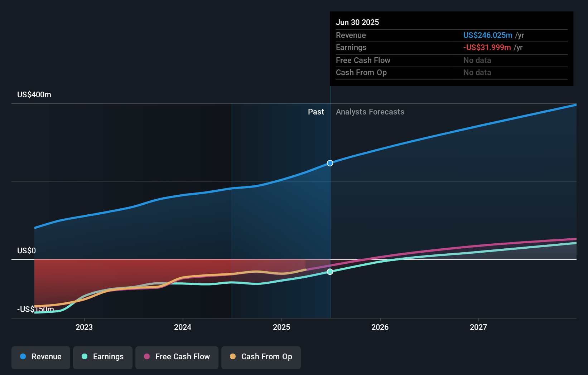Click the orange Cash From Op legend dot
The height and width of the screenshot is (375, 588).
pos(233,356)
